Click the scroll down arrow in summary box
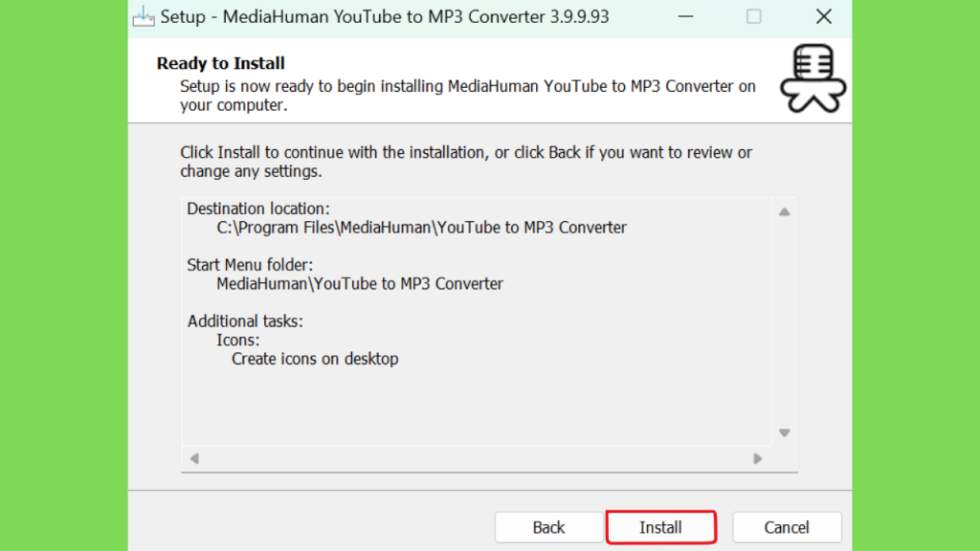Screen dimensions: 980x551 click(x=785, y=433)
